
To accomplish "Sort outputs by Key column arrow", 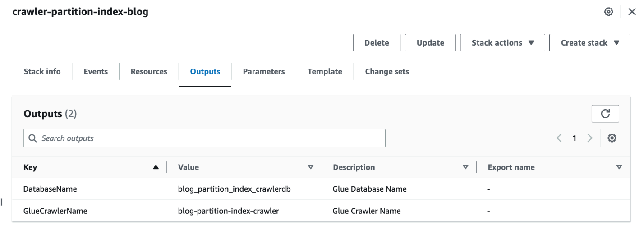I will click(x=156, y=167).
